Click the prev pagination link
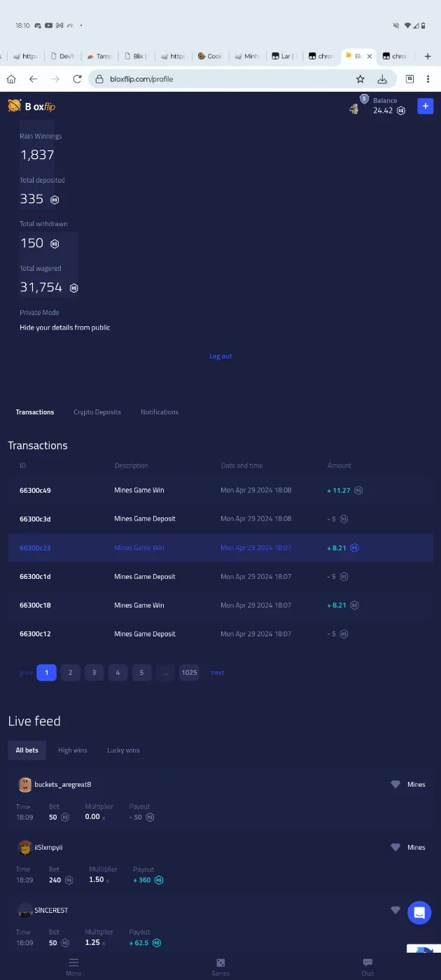Screen dimensions: 441x980 pos(26,673)
